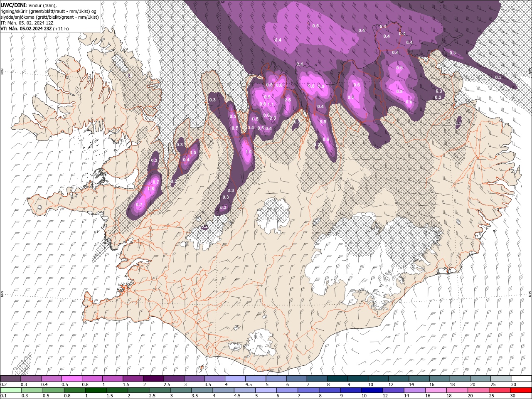This screenshot has width=532, height=399.
Task: Select the IT: Mán. 05. 02. 2024 12Z line
Action: [x=27, y=23]
